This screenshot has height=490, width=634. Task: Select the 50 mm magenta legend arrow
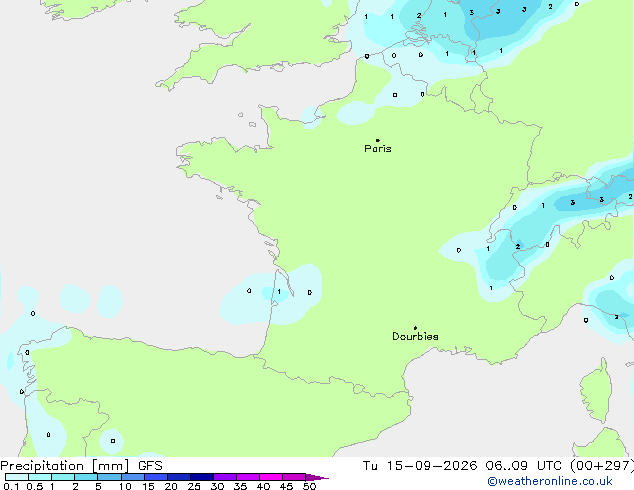(317, 477)
